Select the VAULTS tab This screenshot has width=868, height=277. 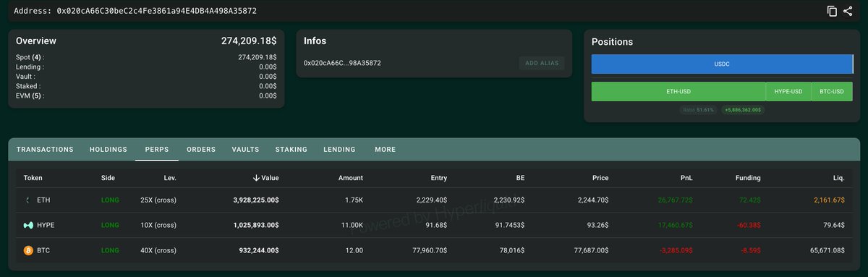pyautogui.click(x=245, y=150)
